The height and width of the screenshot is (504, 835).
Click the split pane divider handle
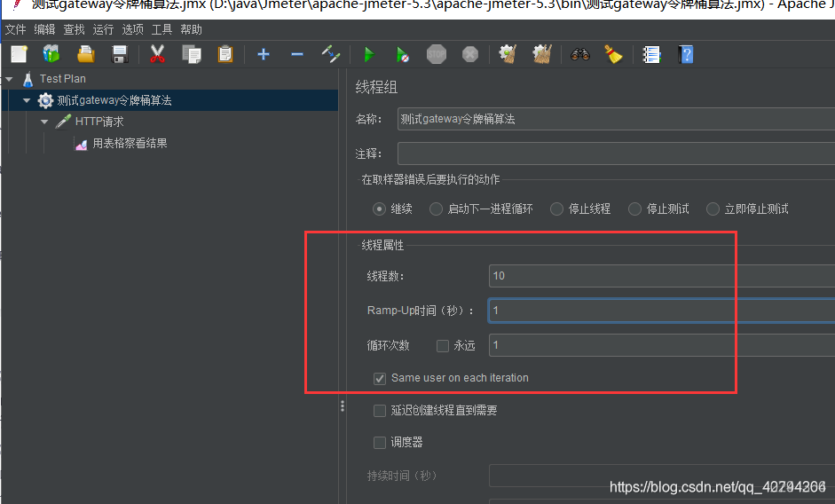(x=343, y=406)
